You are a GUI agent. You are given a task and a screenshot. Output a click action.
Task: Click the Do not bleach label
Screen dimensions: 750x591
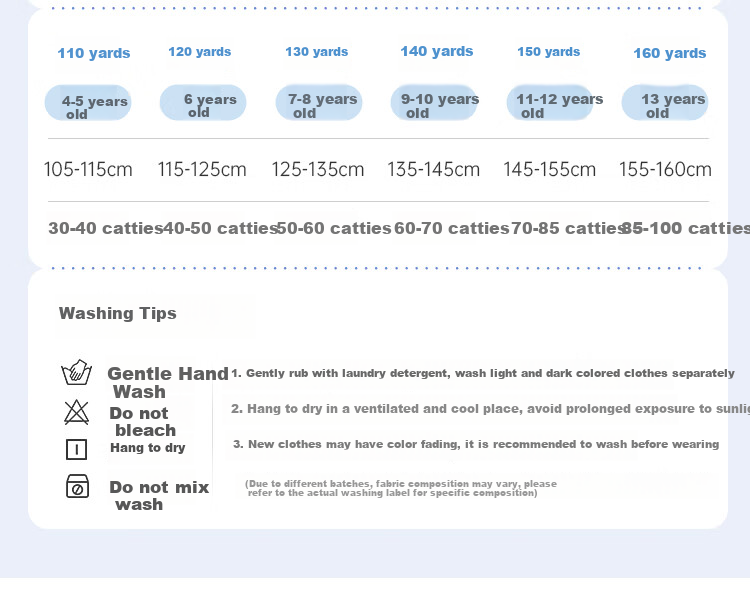click(x=143, y=421)
